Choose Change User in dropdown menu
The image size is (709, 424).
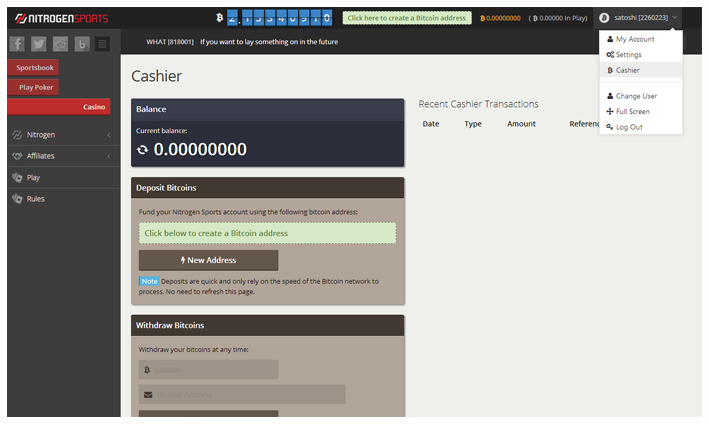[x=636, y=96]
